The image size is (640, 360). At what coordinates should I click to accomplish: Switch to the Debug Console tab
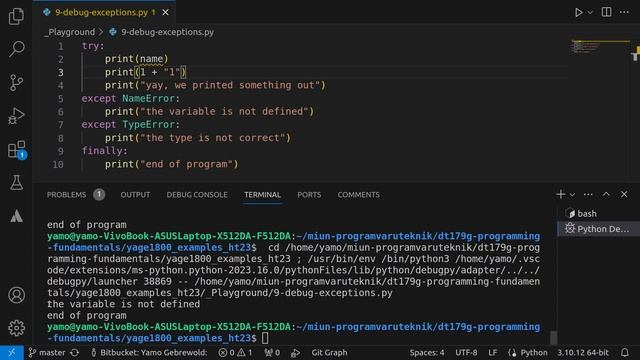197,195
